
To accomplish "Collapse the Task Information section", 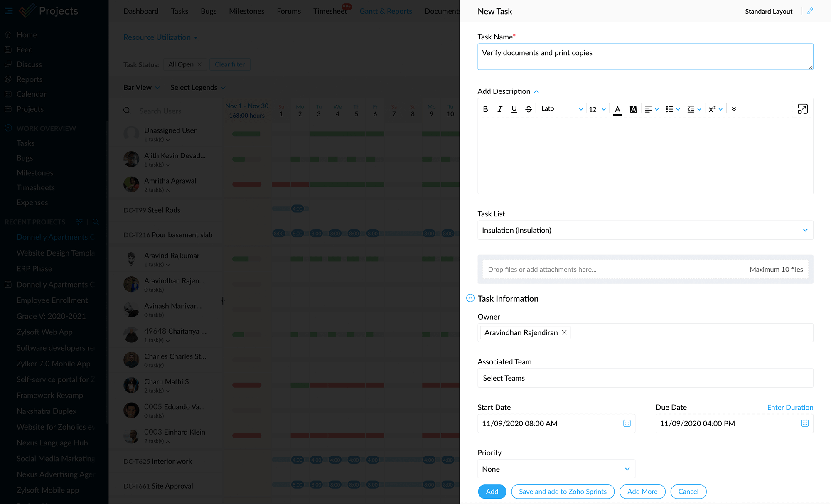I will [x=470, y=298].
